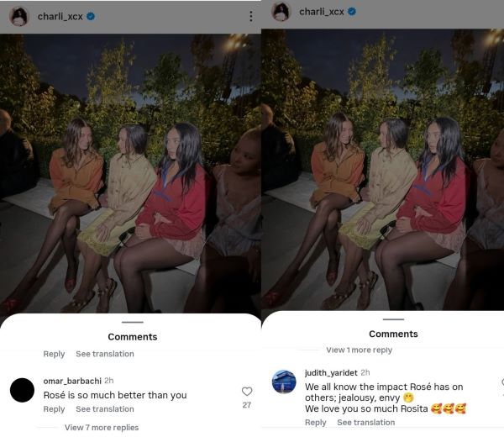
Task: Open charli_xcx avatar in left post header
Action: point(19,16)
